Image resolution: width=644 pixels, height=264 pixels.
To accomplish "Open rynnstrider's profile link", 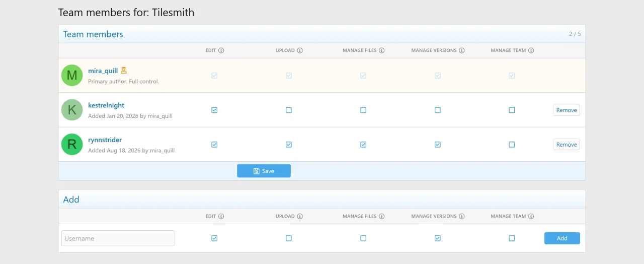I will [105, 140].
